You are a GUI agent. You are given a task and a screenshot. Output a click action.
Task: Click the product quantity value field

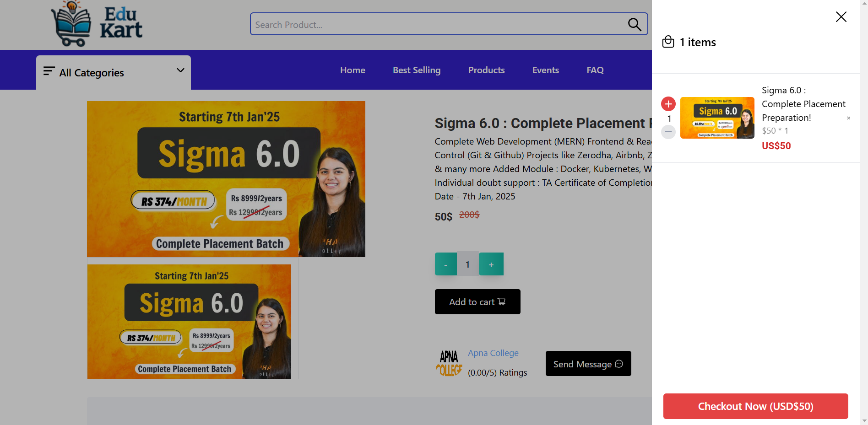pos(468,264)
